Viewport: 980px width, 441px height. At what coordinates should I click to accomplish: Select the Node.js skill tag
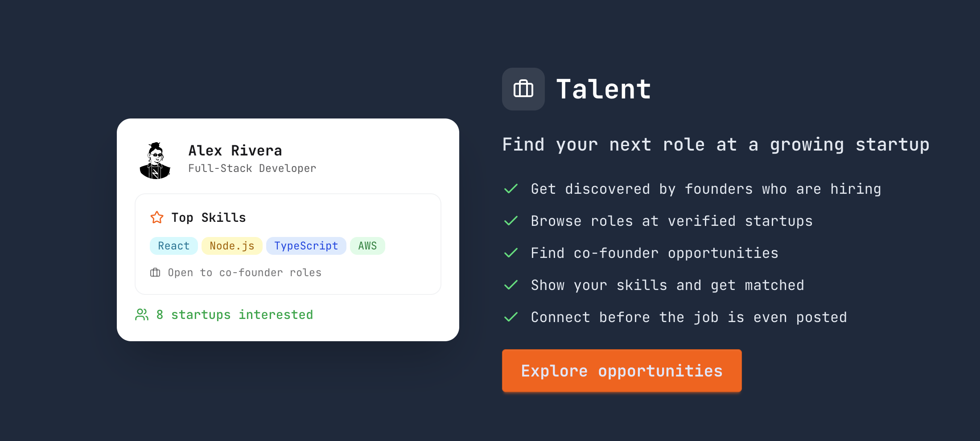(231, 245)
